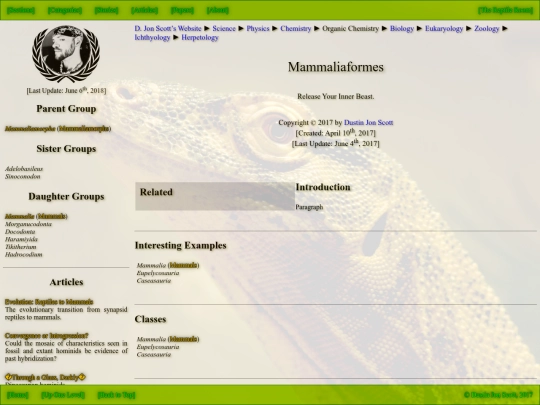Select Morganucodonta in Daughter Groups
The width and height of the screenshot is (540, 405).
click(x=28, y=224)
